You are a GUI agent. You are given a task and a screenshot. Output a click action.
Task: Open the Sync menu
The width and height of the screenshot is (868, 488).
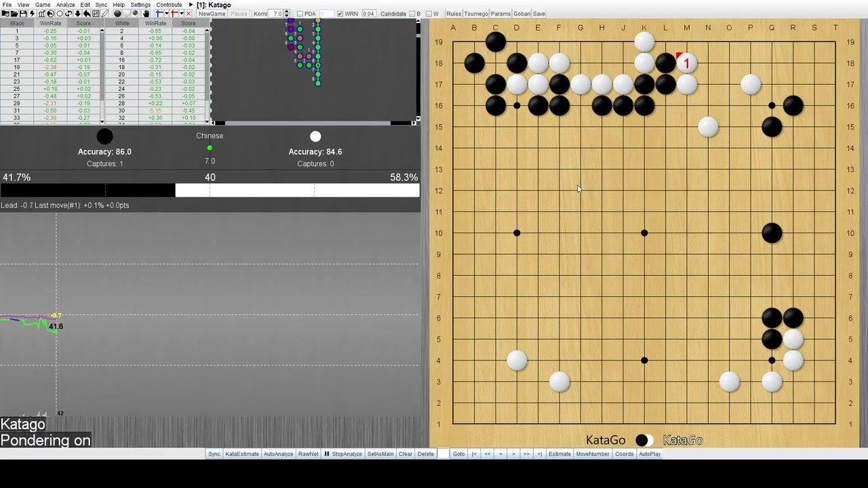point(101,5)
